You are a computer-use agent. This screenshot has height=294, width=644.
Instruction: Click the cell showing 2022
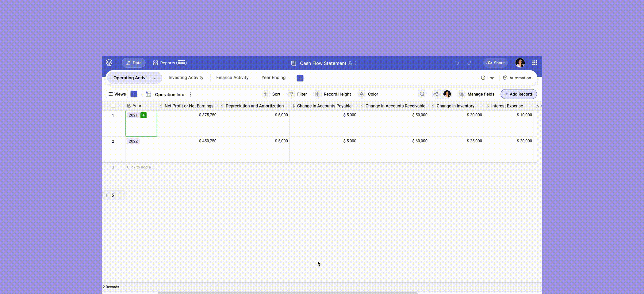(x=133, y=141)
